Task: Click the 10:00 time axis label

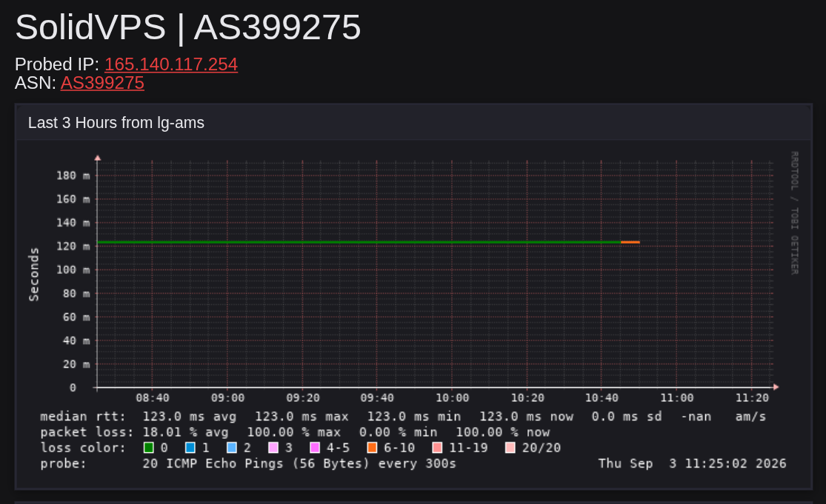Action: pyautogui.click(x=453, y=398)
